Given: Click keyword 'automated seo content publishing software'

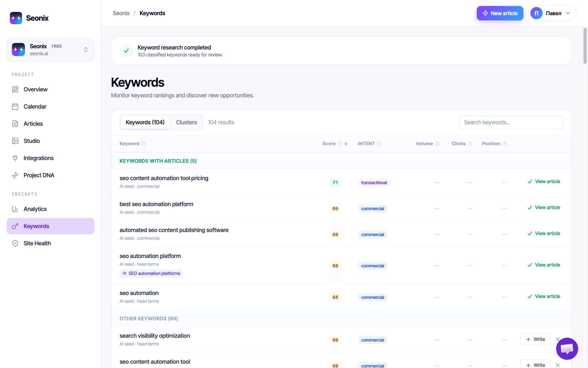Looking at the screenshot, I should 174,230.
